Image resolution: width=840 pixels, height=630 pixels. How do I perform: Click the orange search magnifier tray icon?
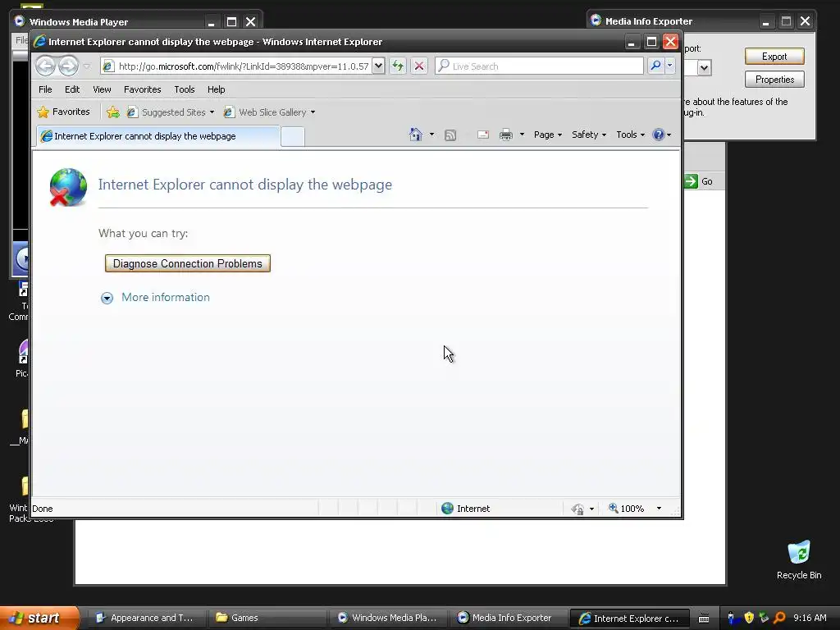tap(779, 618)
